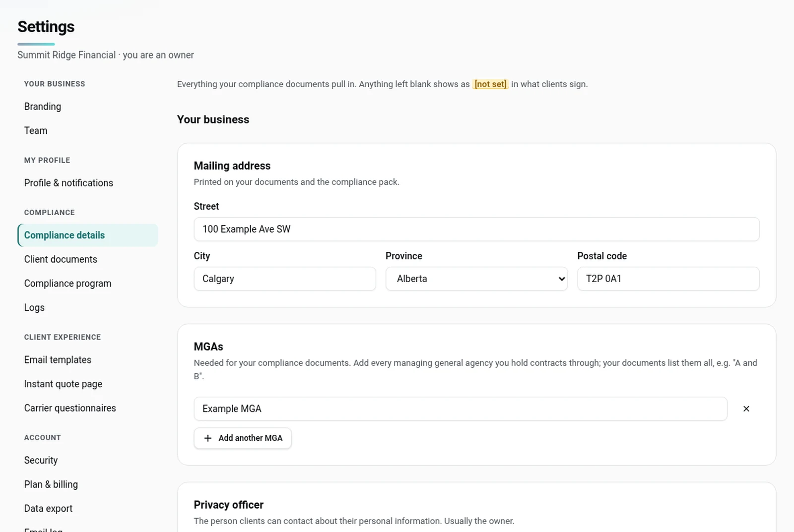Navigate to Compliance program
The image size is (794, 532).
(x=67, y=284)
